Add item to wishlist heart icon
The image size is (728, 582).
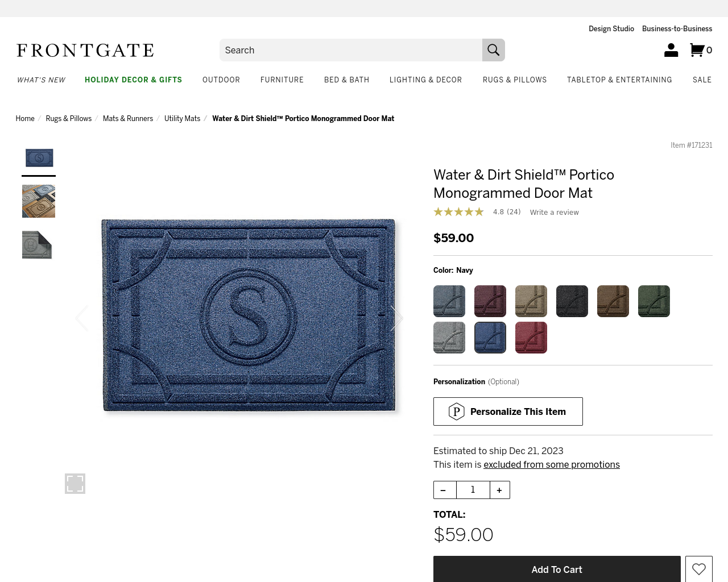(699, 569)
